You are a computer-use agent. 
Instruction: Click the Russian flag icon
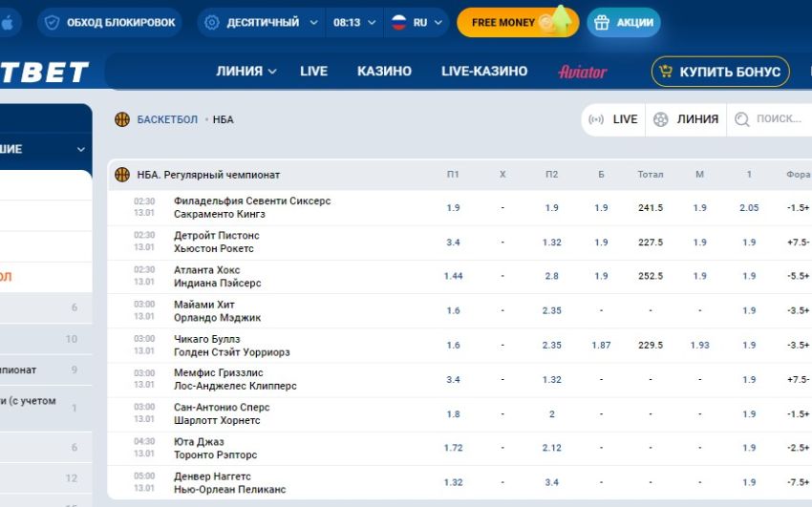pyautogui.click(x=398, y=22)
